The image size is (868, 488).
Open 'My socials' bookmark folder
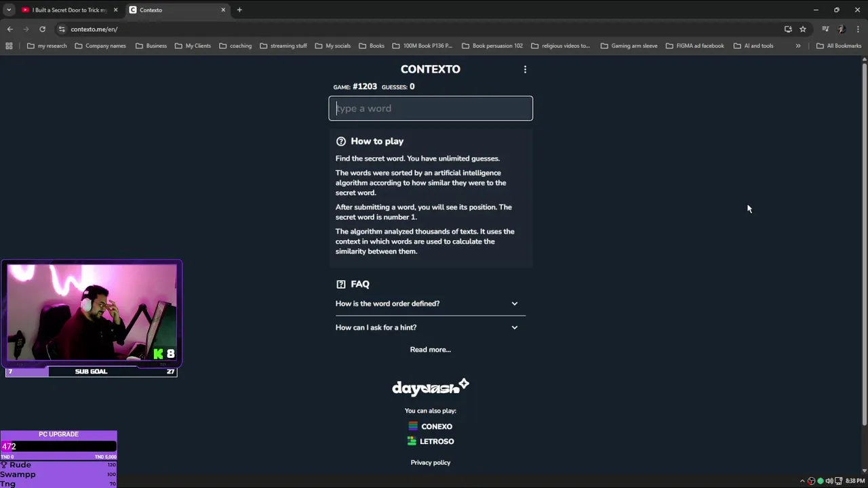[333, 46]
